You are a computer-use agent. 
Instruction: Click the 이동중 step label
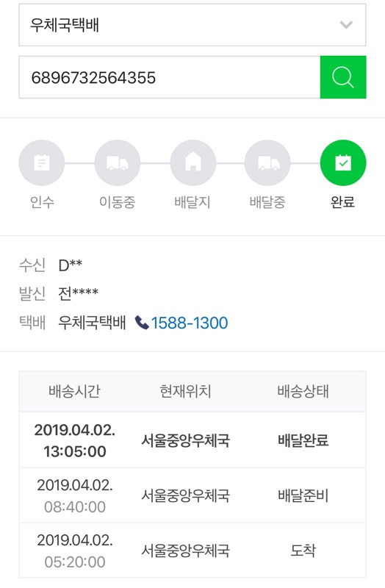[x=118, y=202]
